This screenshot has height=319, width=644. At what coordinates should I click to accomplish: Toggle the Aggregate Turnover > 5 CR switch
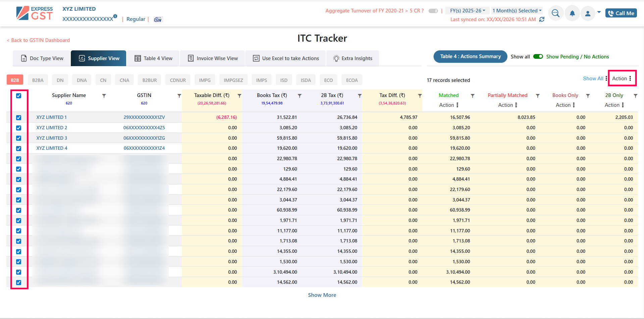tap(433, 11)
